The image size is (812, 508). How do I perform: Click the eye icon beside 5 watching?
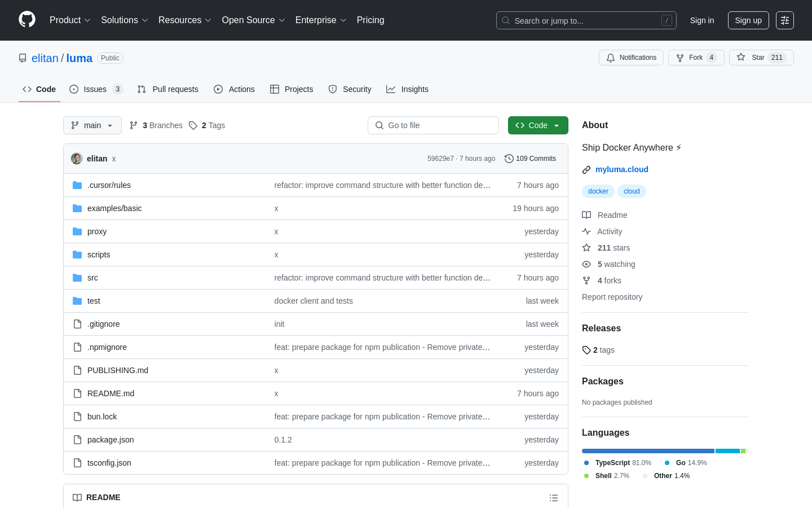pos(586,264)
